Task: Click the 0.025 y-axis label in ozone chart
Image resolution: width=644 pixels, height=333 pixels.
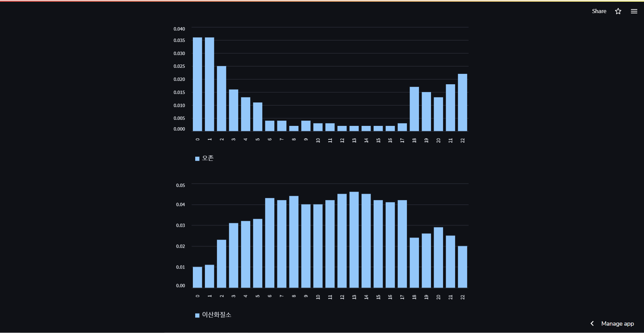Action: pos(179,66)
